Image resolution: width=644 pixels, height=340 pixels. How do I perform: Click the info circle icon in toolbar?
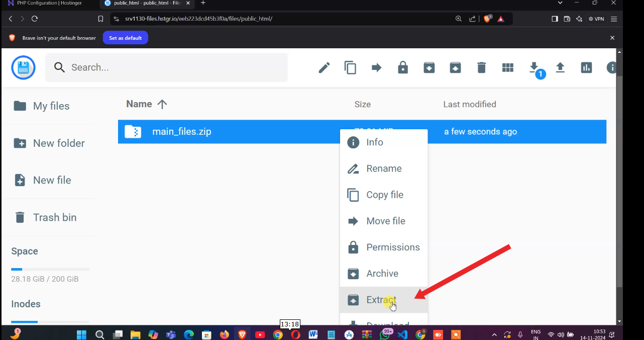click(611, 67)
